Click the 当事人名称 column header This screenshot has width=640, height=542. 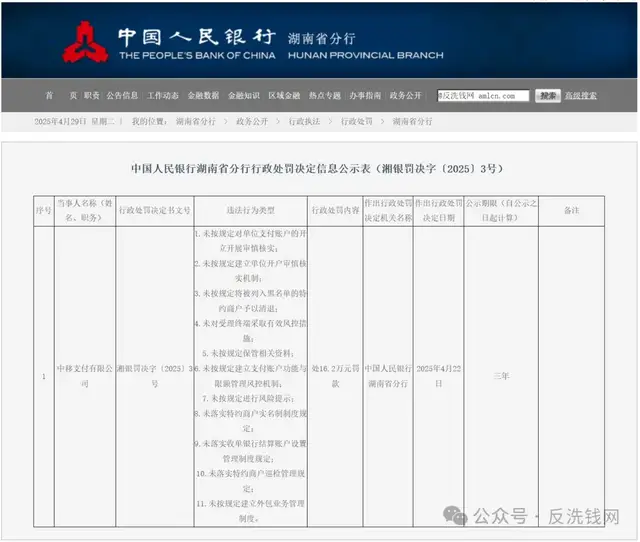click(85, 210)
